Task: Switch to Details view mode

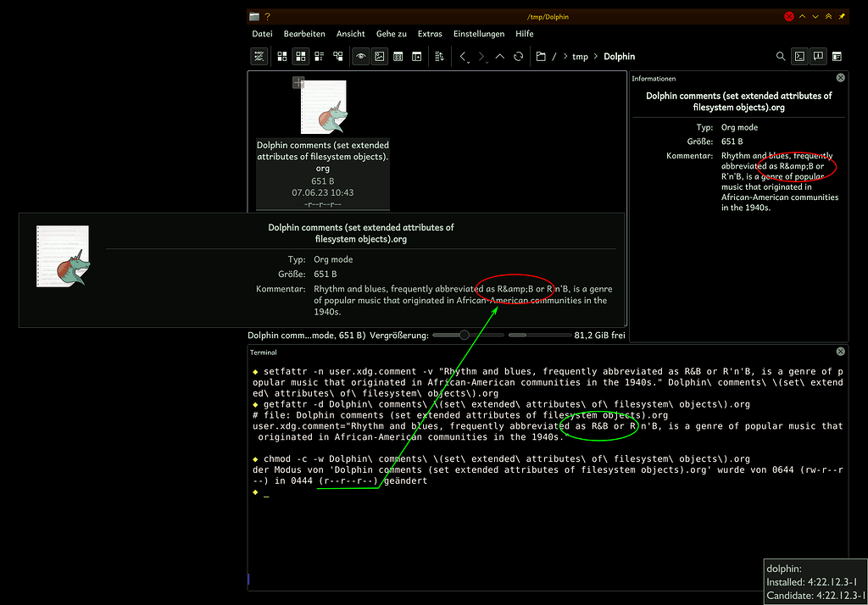Action: click(319, 56)
